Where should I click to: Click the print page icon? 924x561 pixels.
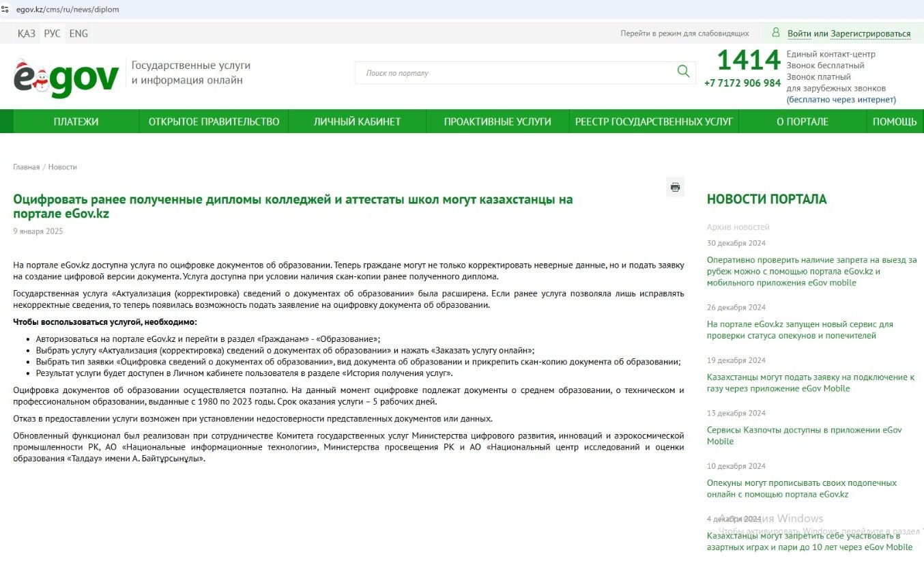(x=675, y=187)
